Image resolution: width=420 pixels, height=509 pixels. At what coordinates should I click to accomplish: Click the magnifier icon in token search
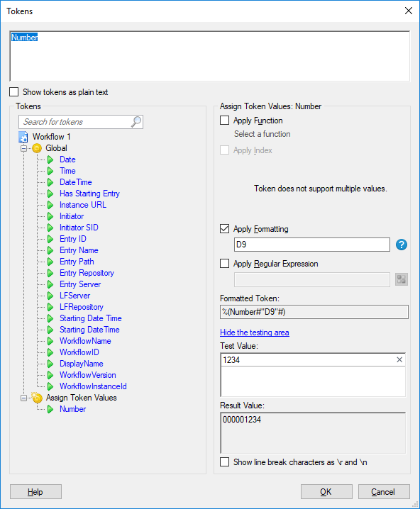pyautogui.click(x=136, y=122)
